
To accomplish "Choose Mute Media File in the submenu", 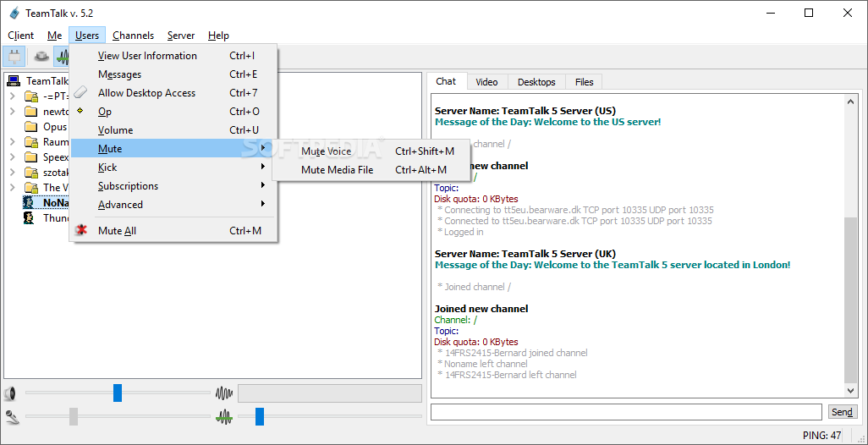I will point(371,170).
